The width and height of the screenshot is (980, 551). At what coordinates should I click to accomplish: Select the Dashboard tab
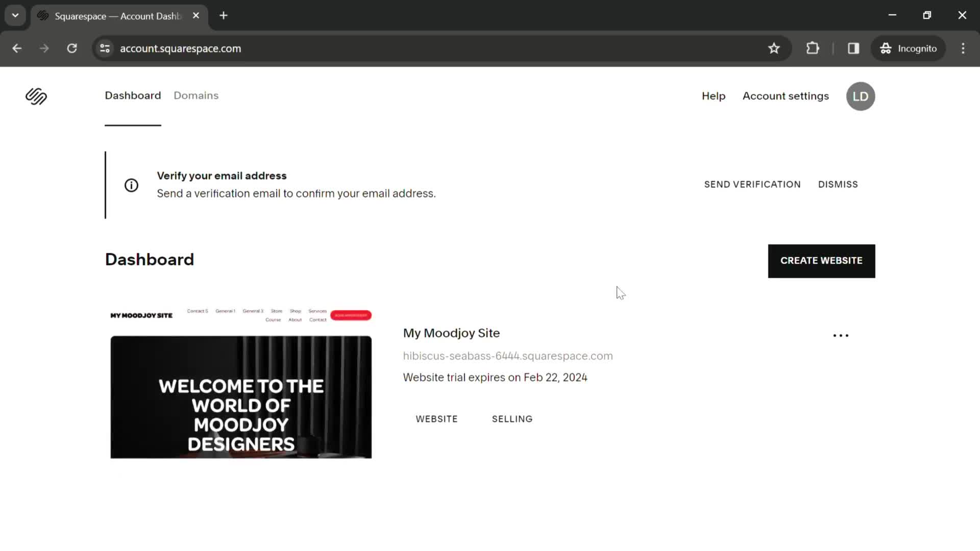tap(133, 95)
